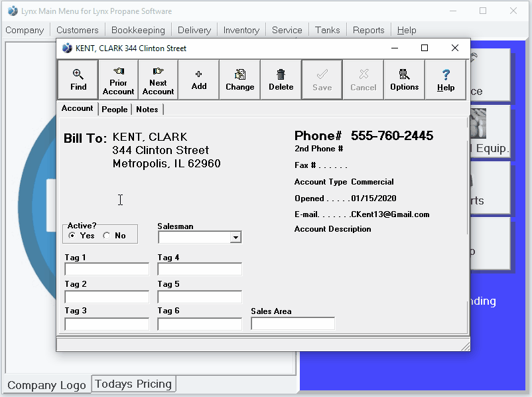The image size is (532, 397).
Task: Select the Todays Pricing tab
Action: point(133,384)
